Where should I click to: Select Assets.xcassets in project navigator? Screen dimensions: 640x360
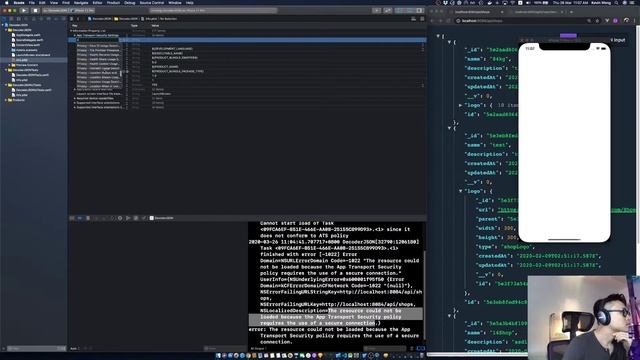pos(26,50)
